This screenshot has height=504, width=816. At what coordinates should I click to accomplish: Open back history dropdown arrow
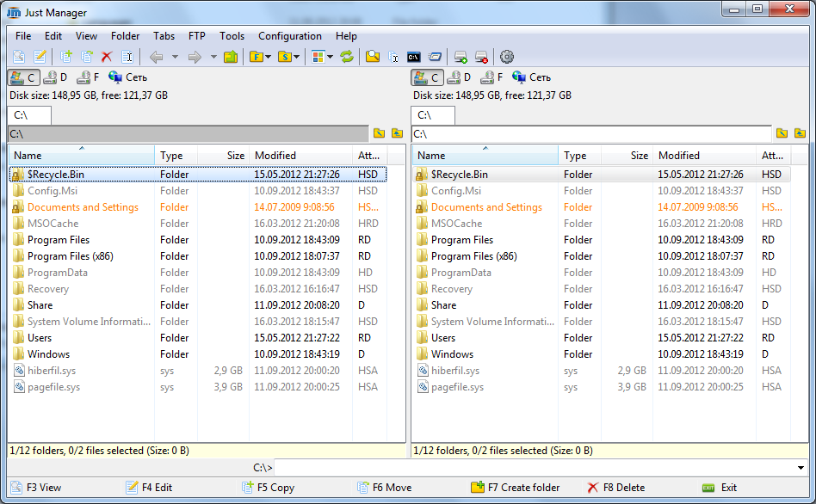[175, 57]
